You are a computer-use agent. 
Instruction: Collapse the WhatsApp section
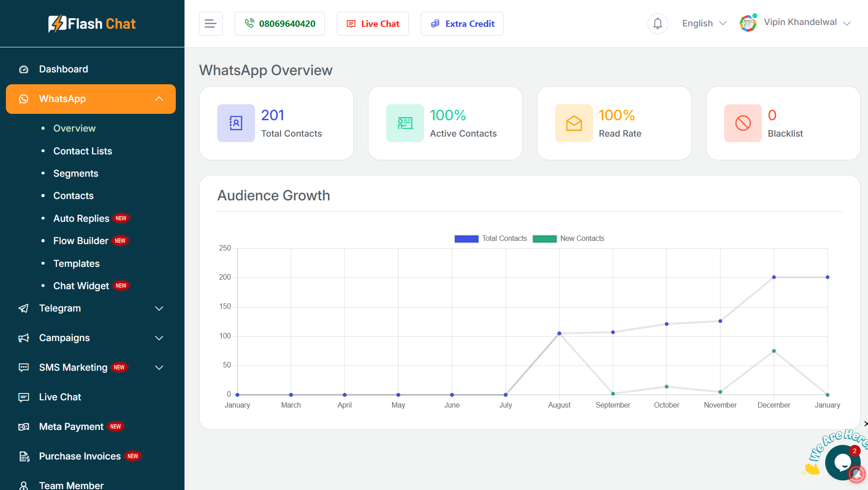pyautogui.click(x=158, y=98)
